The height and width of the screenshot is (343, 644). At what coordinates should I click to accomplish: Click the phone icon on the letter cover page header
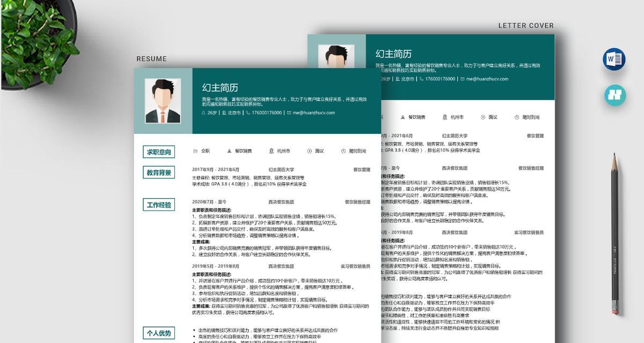(x=421, y=79)
